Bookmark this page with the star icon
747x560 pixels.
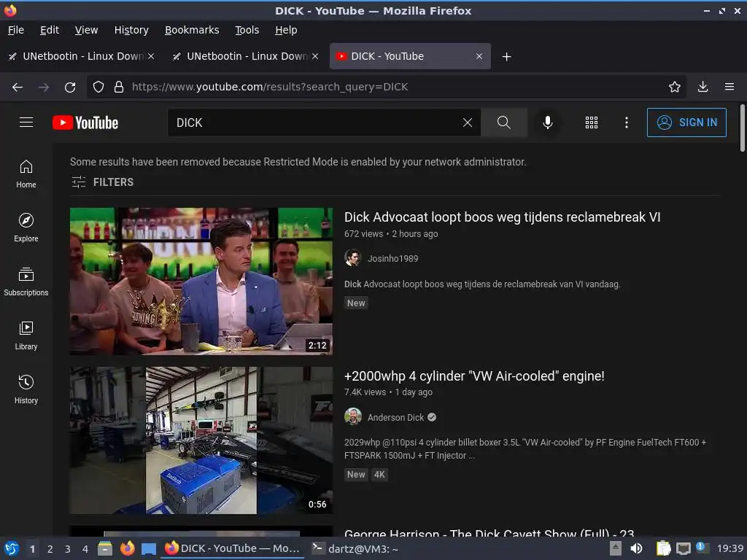[674, 87]
